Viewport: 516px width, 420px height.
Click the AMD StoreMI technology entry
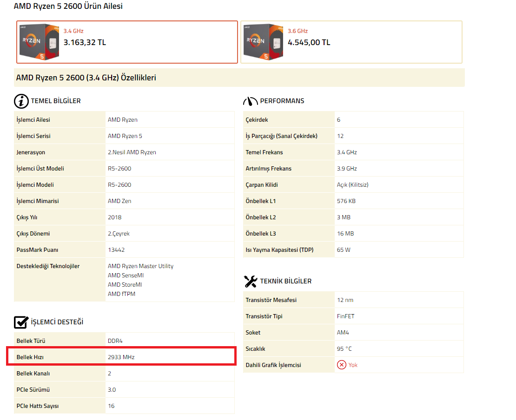[x=125, y=284]
